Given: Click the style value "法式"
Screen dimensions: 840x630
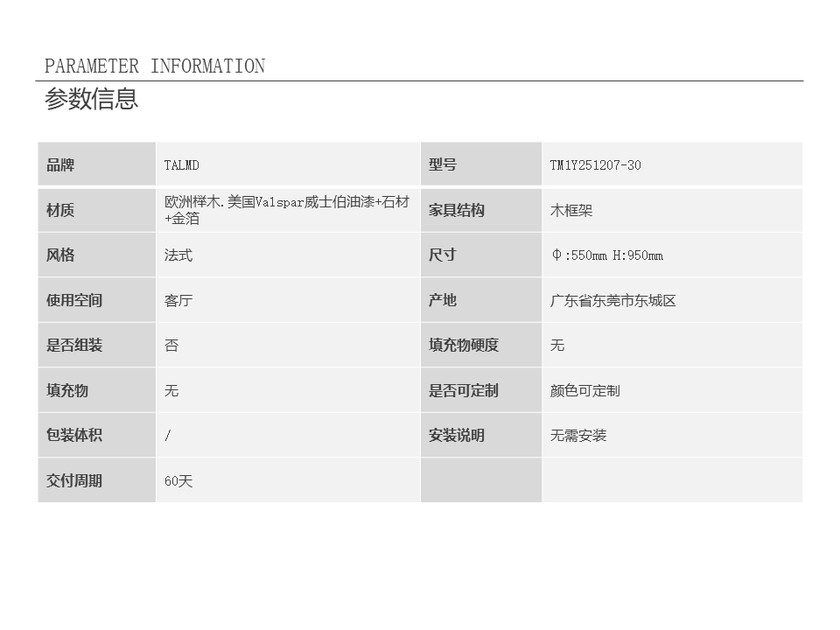Looking at the screenshot, I should [x=178, y=255].
